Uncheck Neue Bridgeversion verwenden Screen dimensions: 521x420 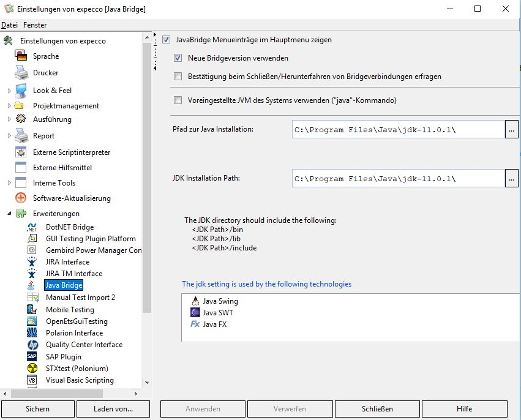click(178, 58)
